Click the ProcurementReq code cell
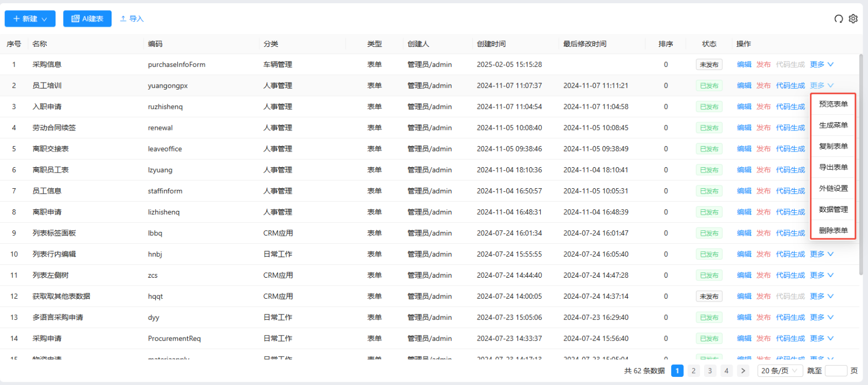This screenshot has height=385, width=868. [x=174, y=338]
